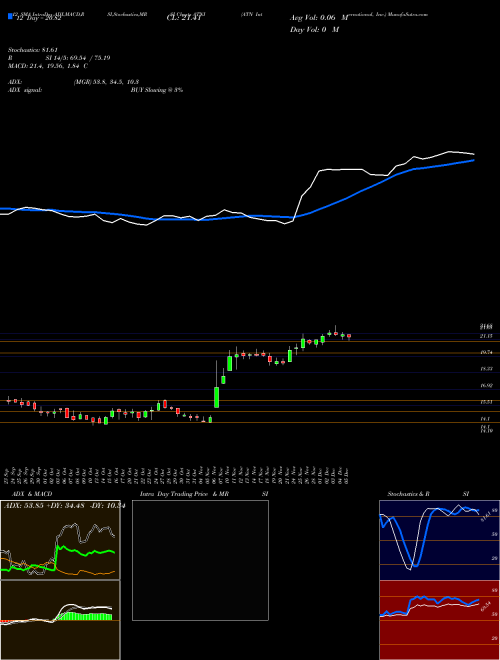This screenshot has height=660, width=500.
Task: Click the 'CL: 21.41' closing price text
Action: click(x=186, y=18)
